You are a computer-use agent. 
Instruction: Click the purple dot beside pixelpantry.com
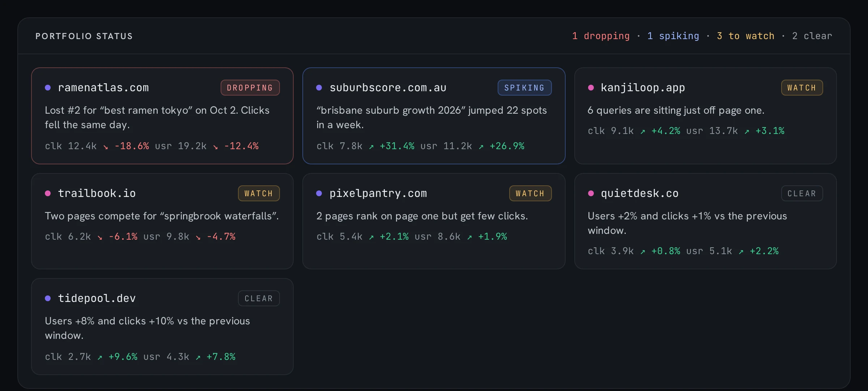click(x=319, y=193)
